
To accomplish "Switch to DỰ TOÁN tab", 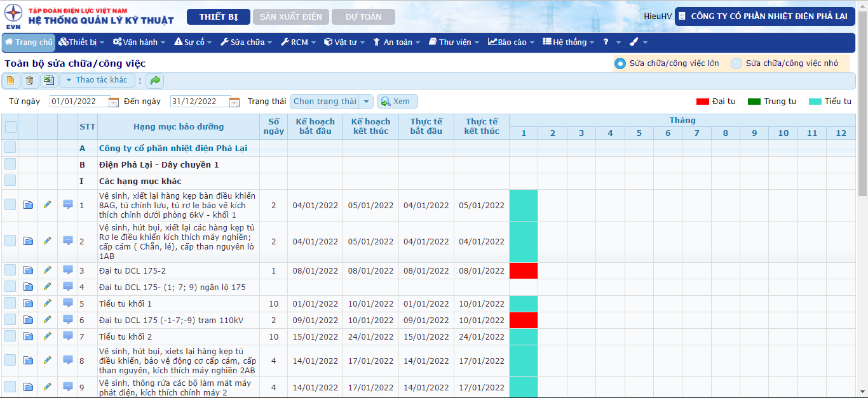I will point(363,17).
